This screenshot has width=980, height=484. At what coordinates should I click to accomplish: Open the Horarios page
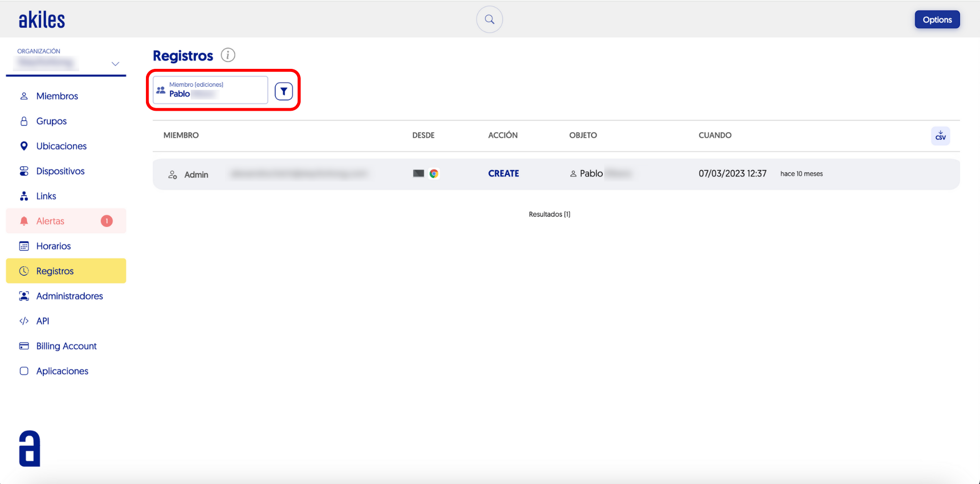[53, 246]
